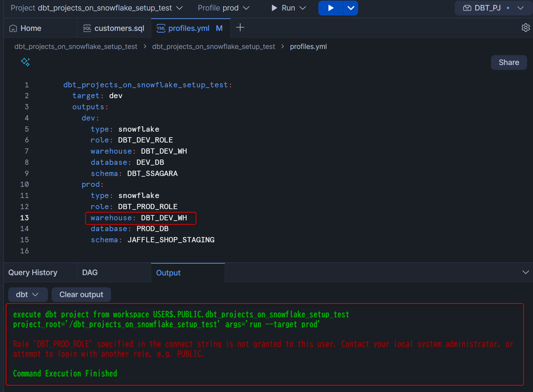Select the Output tab

pos(168,273)
